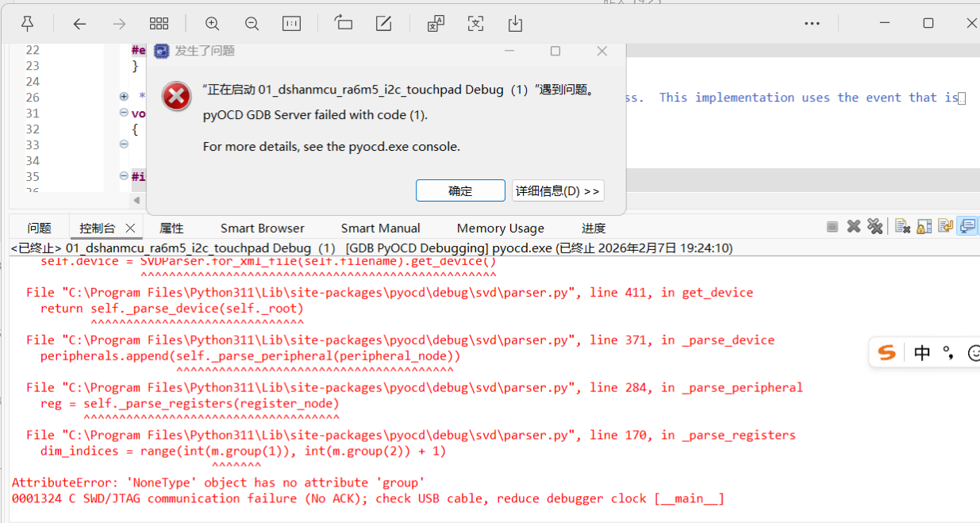Switch to the Smart Browser tab

(262, 228)
